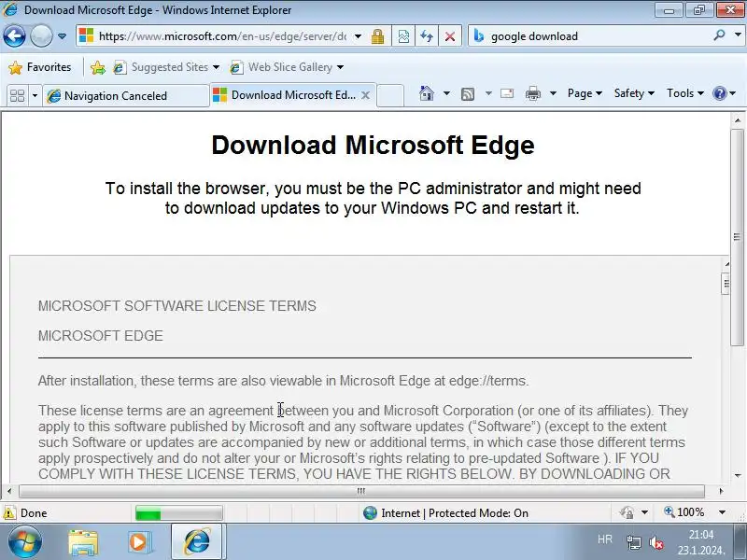Toggle the Compatibility View icon
The height and width of the screenshot is (560, 747).
[x=403, y=36]
